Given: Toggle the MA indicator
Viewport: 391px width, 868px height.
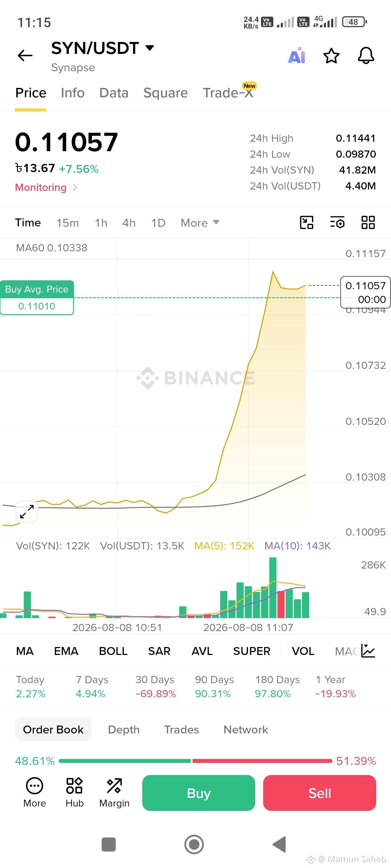Looking at the screenshot, I should [x=25, y=651].
